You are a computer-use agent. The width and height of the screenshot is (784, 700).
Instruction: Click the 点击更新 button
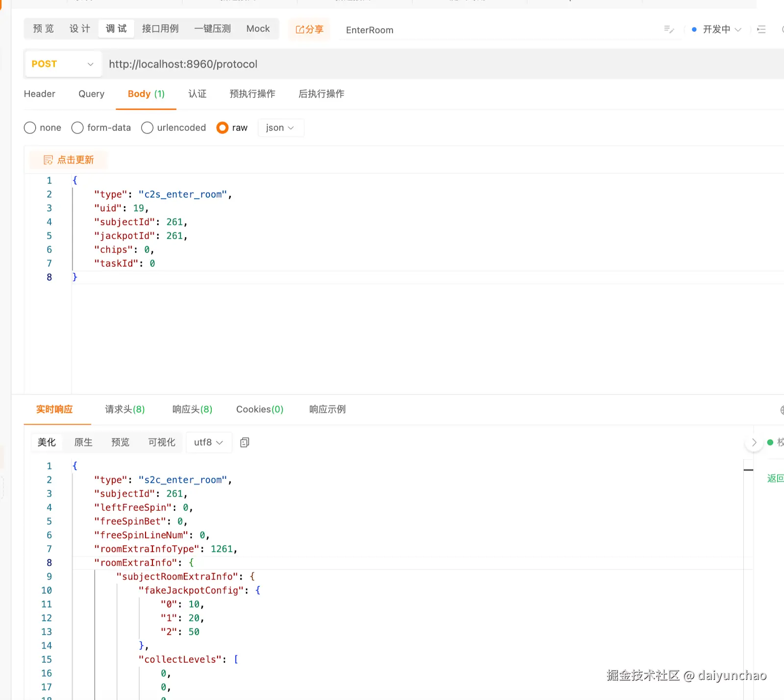click(69, 160)
